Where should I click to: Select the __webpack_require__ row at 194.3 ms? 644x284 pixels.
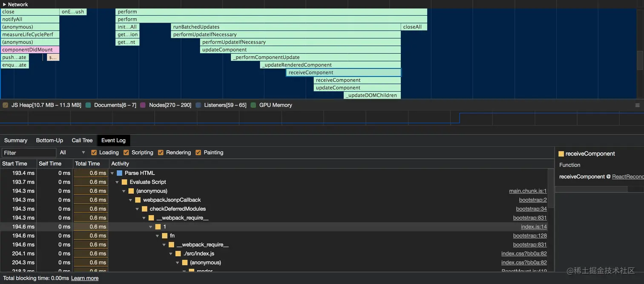[x=274, y=218]
